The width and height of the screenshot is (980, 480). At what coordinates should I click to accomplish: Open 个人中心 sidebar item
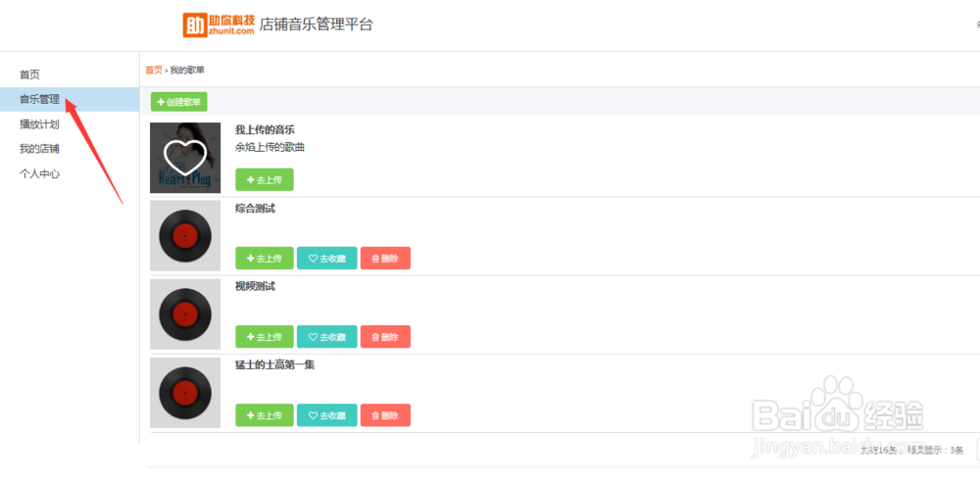pos(39,173)
